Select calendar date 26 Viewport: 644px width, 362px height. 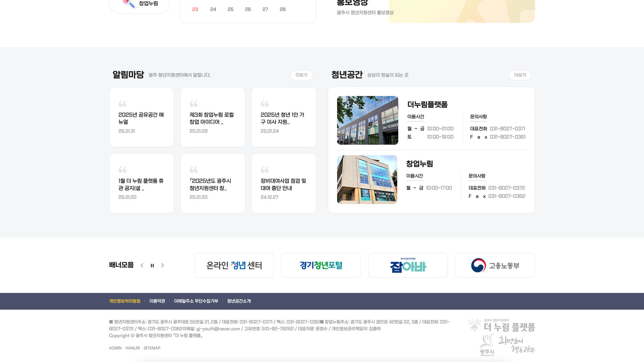pos(248,9)
